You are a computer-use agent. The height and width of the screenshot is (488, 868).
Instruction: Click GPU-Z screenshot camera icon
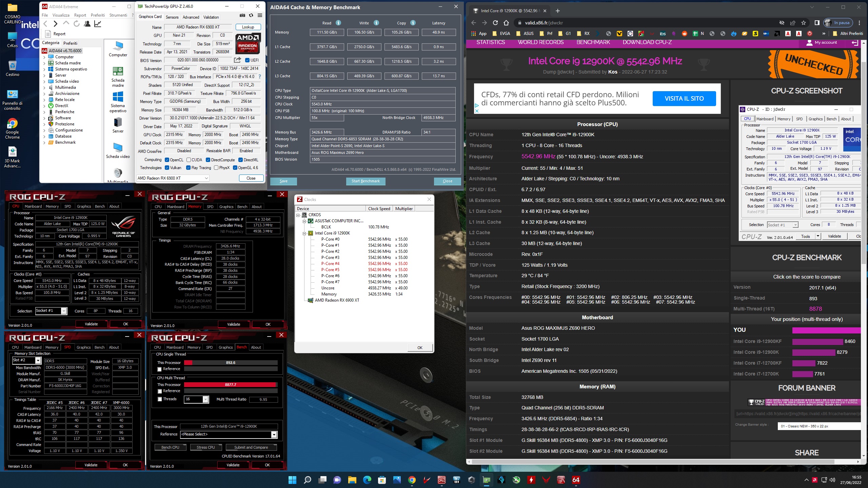[x=242, y=15]
